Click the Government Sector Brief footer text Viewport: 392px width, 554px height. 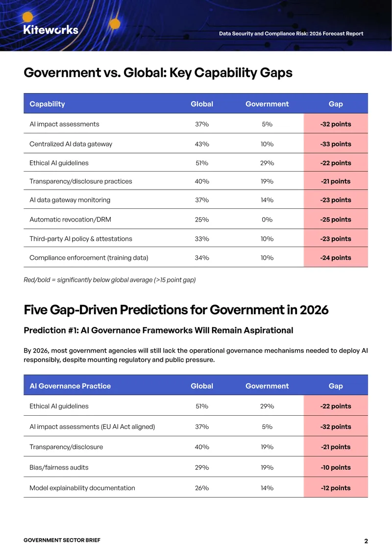(x=62, y=540)
